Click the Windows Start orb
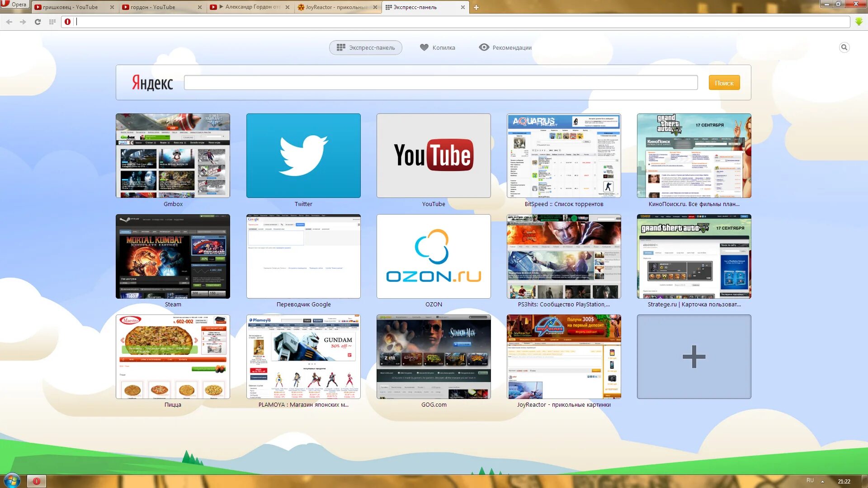 point(12,481)
